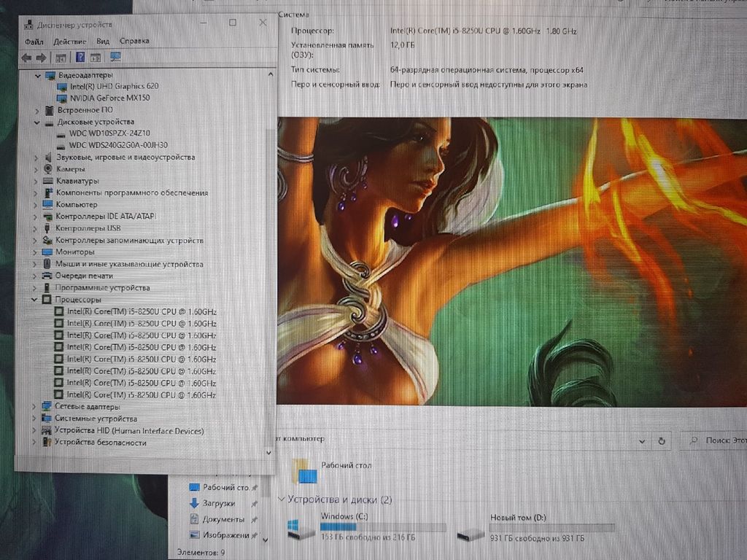
Task: Click the Процессоры chip icon
Action: (47, 300)
